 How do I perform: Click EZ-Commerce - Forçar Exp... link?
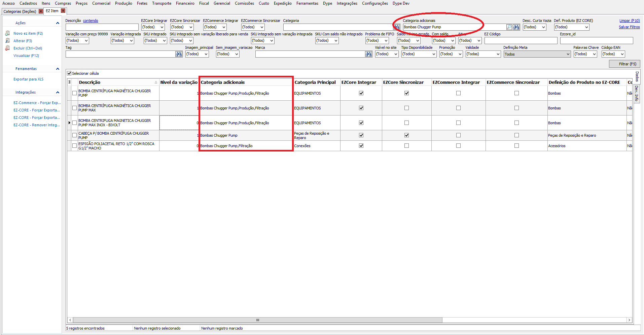click(37, 103)
